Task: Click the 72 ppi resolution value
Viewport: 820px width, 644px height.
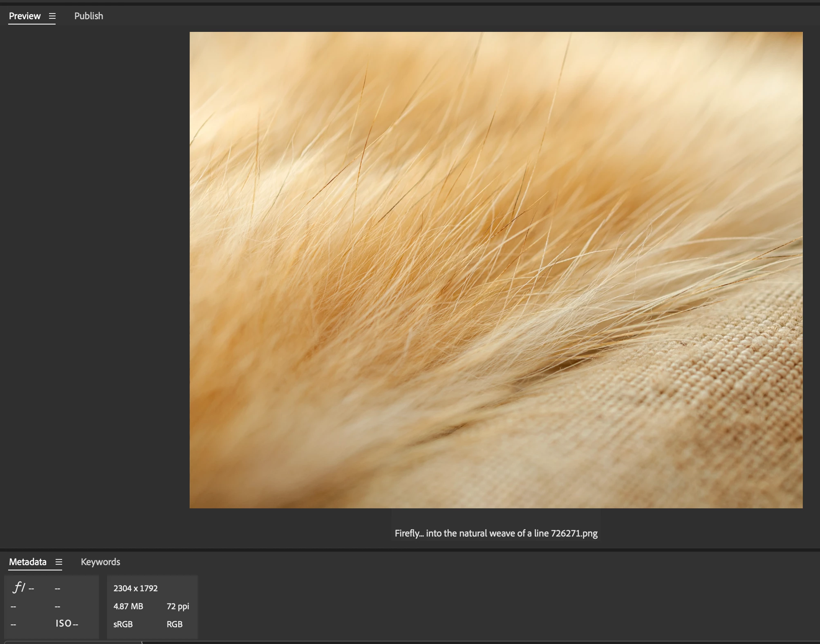Action: (x=178, y=606)
